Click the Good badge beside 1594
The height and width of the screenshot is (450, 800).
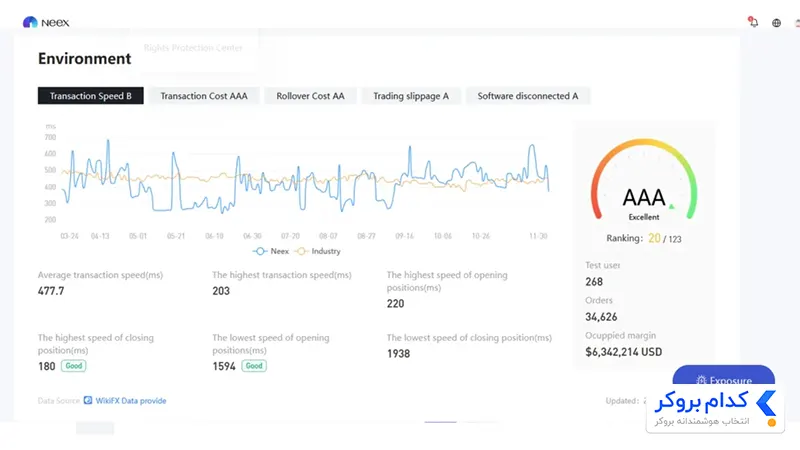254,366
